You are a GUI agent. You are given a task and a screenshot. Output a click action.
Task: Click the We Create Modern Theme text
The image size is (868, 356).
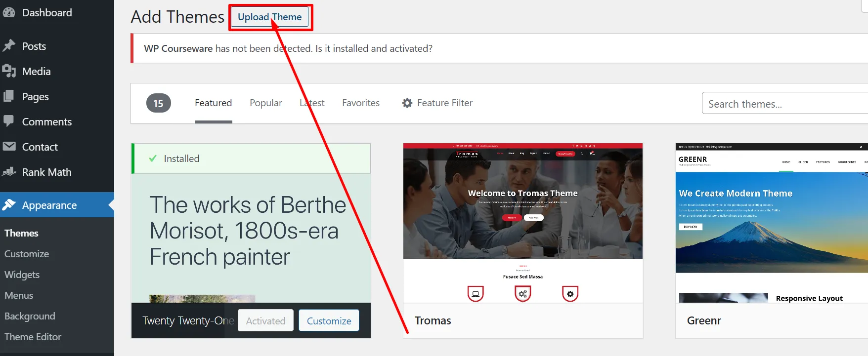coord(736,193)
